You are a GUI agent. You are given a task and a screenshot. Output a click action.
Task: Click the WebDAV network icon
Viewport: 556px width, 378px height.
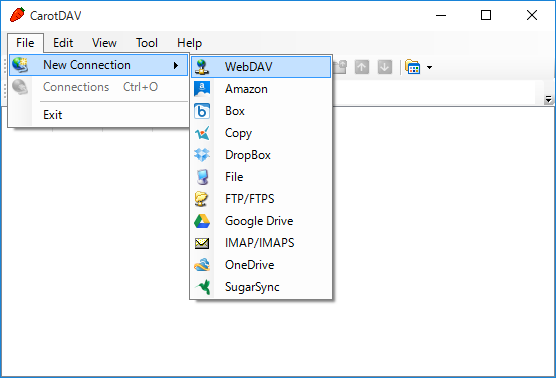coord(202,67)
